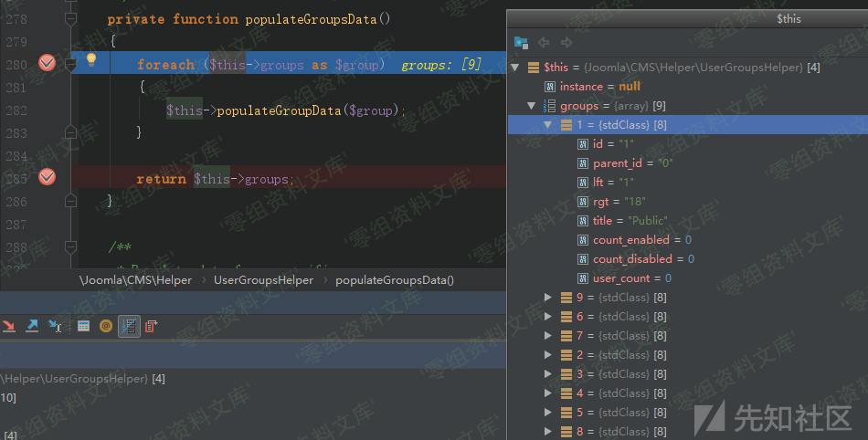Toggle the breakpoint on line 280
Viewport: 868px width, 440px height.
point(47,63)
